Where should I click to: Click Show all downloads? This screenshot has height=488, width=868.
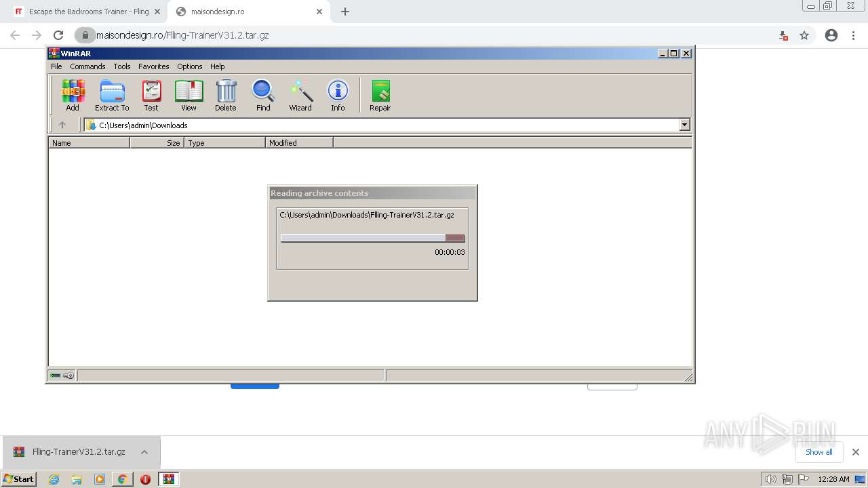818,452
